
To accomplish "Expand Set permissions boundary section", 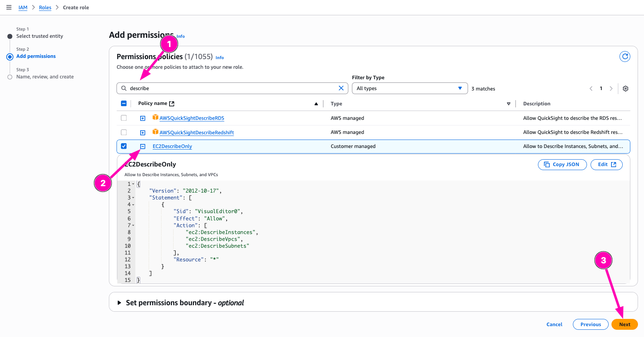I will point(119,303).
